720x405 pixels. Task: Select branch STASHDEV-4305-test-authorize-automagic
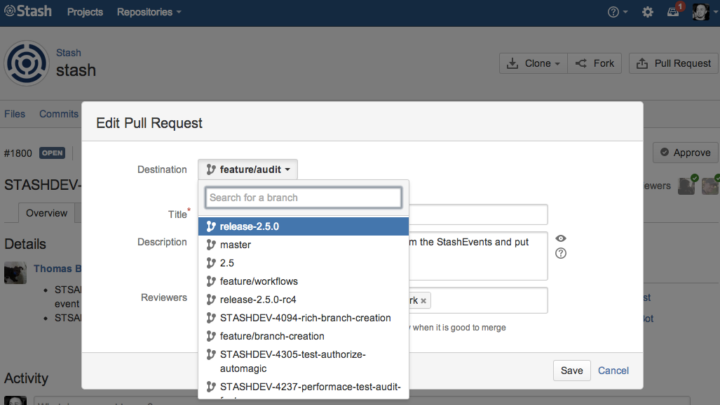(304, 361)
